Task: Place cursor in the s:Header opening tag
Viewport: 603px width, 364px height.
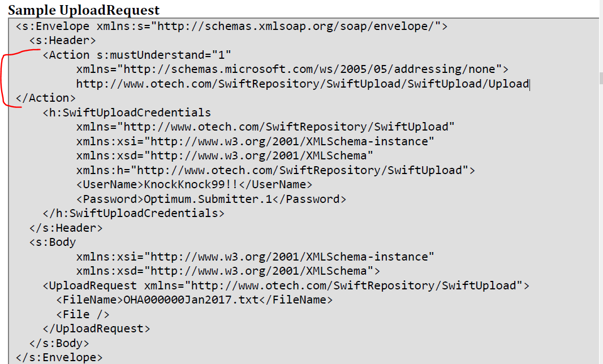Action: (x=63, y=40)
